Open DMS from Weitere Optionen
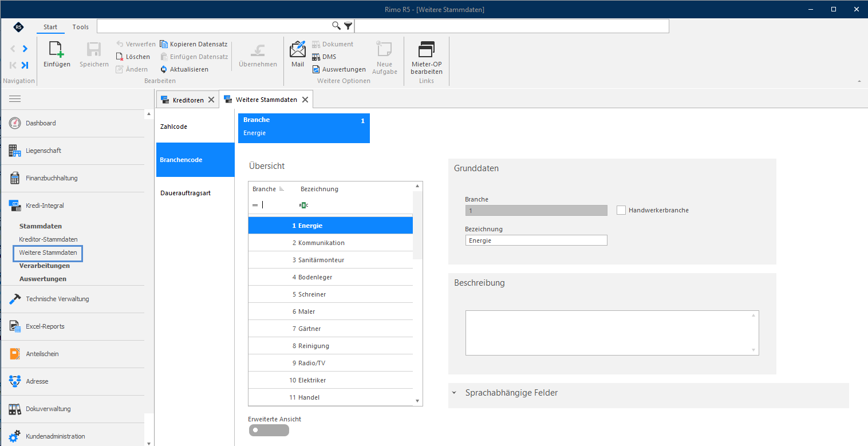The width and height of the screenshot is (868, 446). [323, 57]
